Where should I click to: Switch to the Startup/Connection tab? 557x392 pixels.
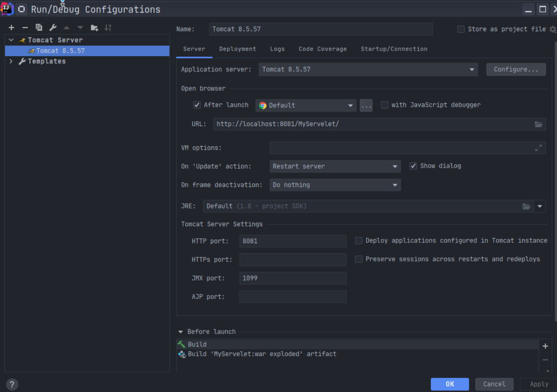394,49
